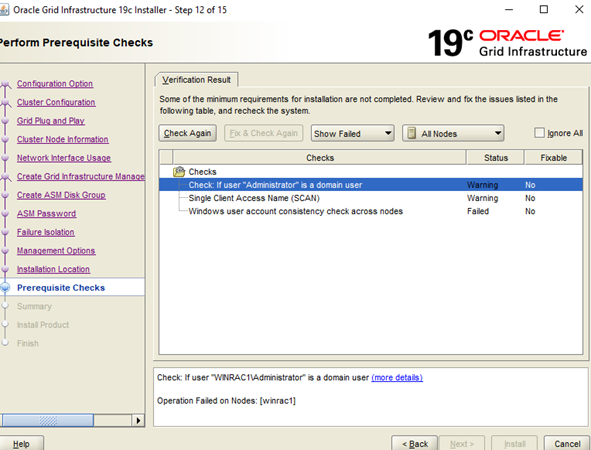
Task: Click the Prerequisite Checks step bullet icon
Action: point(5,288)
